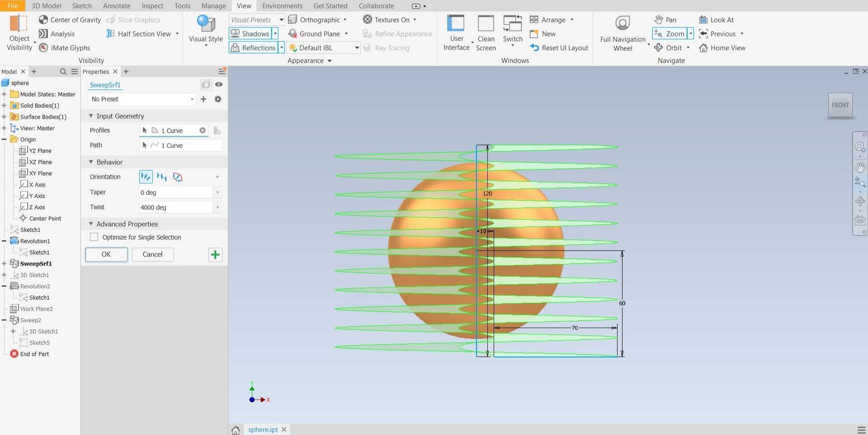
Task: Add a new preset with plus icon
Action: click(x=203, y=99)
